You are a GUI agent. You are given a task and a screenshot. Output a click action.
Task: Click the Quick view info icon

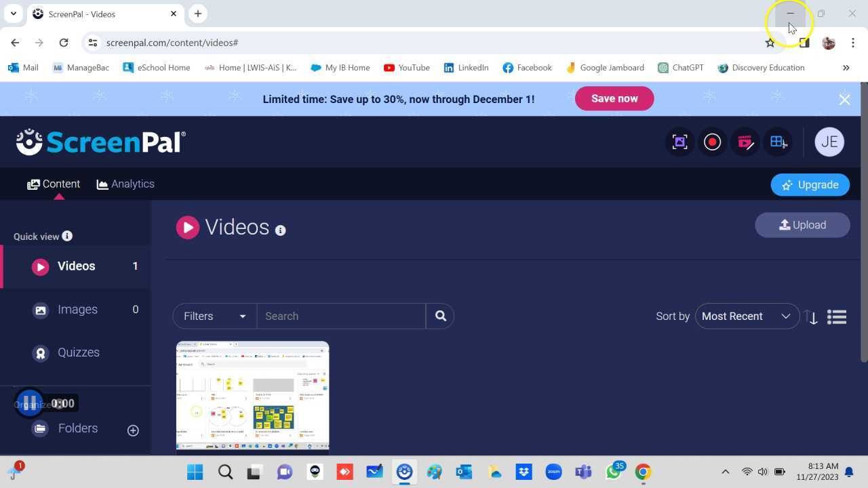pyautogui.click(x=67, y=236)
